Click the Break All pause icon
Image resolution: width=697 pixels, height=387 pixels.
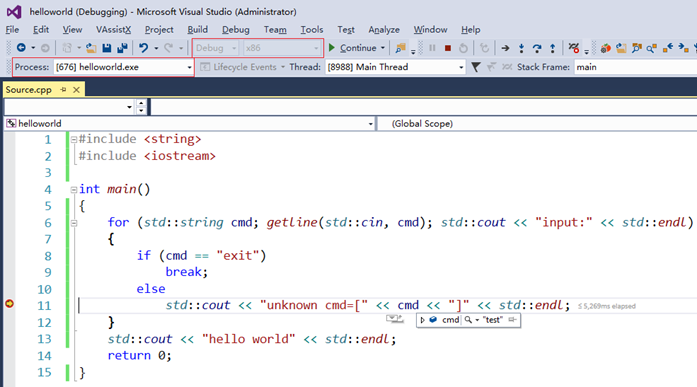point(432,48)
